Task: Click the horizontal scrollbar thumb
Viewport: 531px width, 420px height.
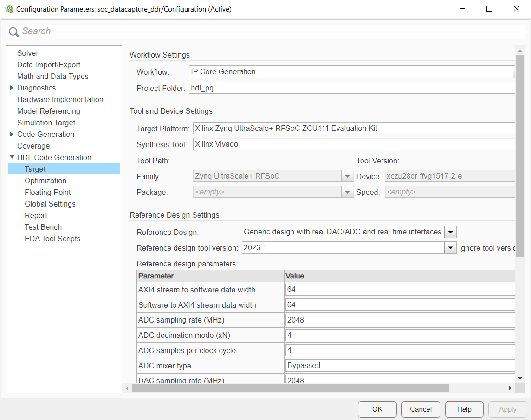Action: [x=290, y=388]
